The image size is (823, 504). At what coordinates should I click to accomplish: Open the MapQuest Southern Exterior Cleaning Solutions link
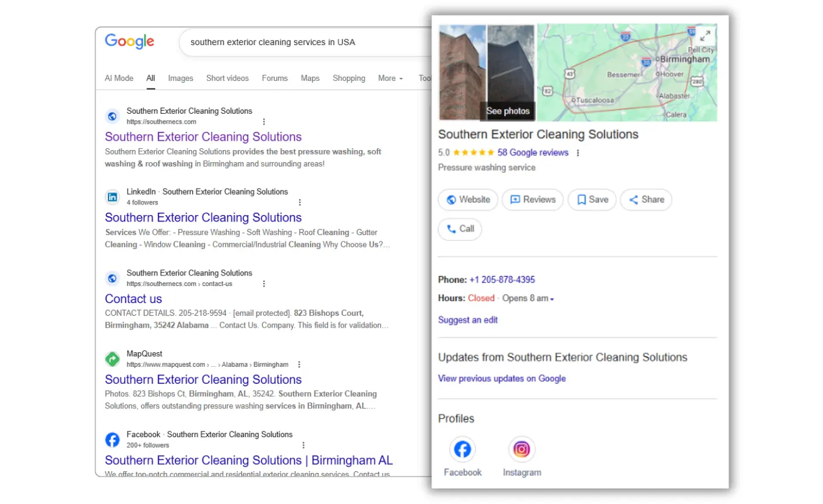(203, 380)
